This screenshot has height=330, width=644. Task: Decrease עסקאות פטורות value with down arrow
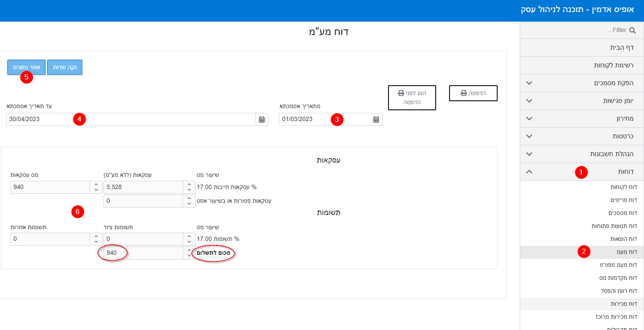pos(189,204)
